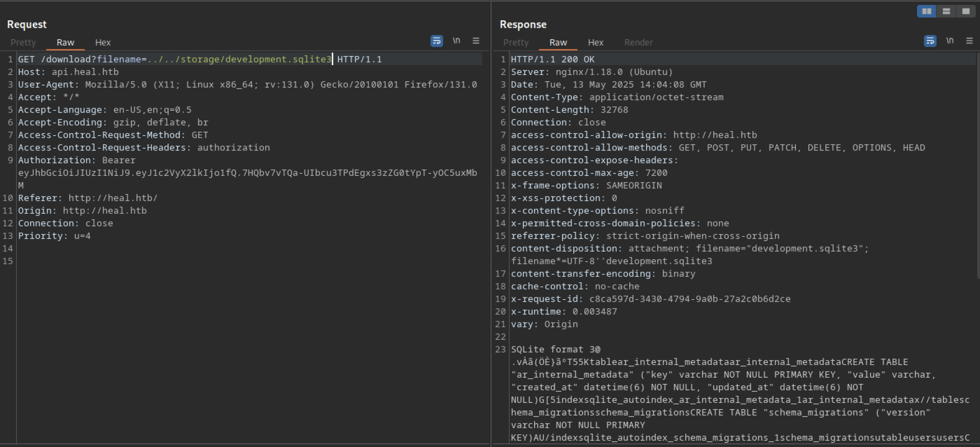Image resolution: width=980 pixels, height=447 pixels.
Task: Toggle word wrap icon in Request panel
Action: 436,41
